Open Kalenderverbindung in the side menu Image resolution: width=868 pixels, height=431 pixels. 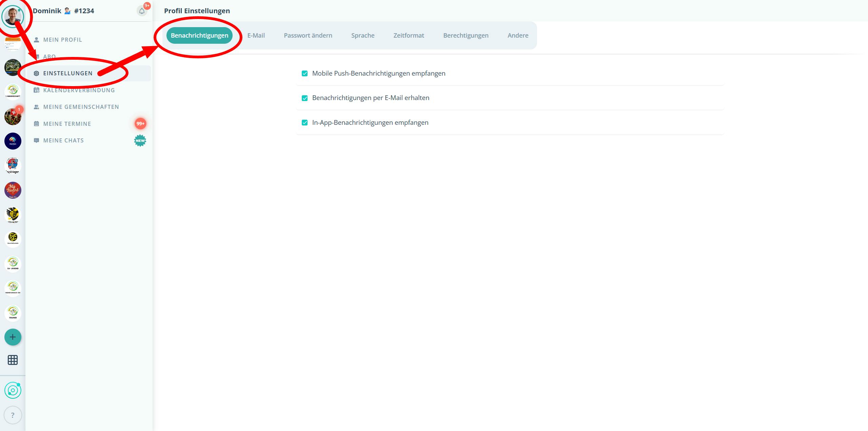click(79, 90)
